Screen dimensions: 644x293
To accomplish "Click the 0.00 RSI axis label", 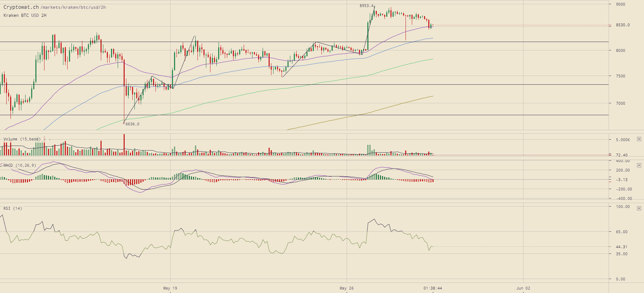I will click(621, 279).
